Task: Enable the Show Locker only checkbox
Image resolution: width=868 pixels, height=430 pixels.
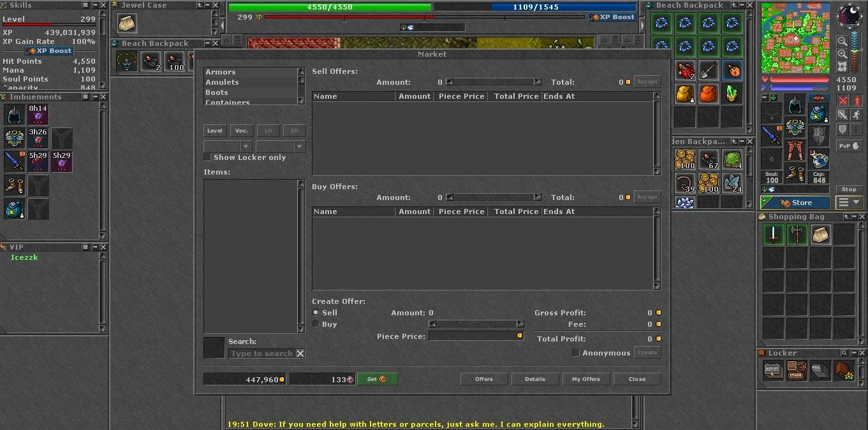Action: click(x=207, y=157)
